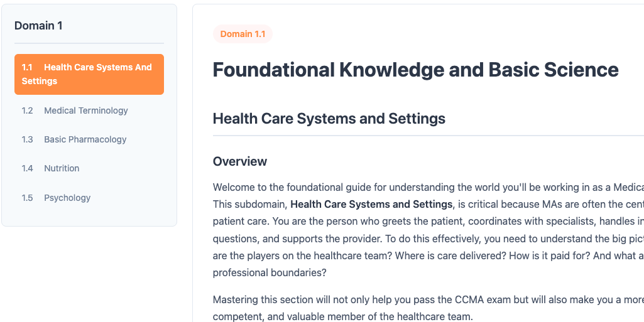Click the Foundational Knowledge and Basic Science title
Viewport: 644px width, 322px height.
[415, 70]
